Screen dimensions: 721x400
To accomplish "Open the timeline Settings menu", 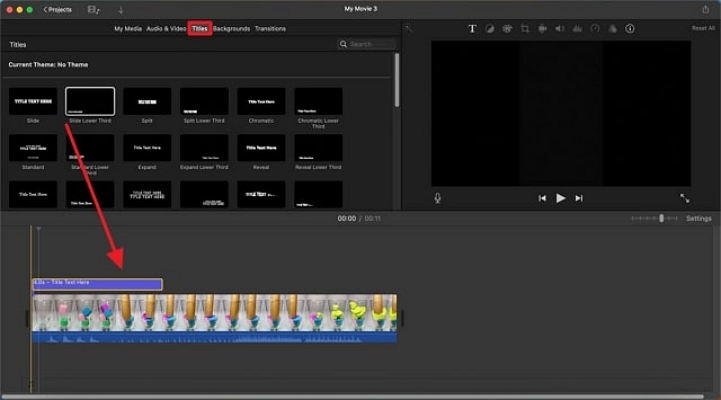I will 698,218.
